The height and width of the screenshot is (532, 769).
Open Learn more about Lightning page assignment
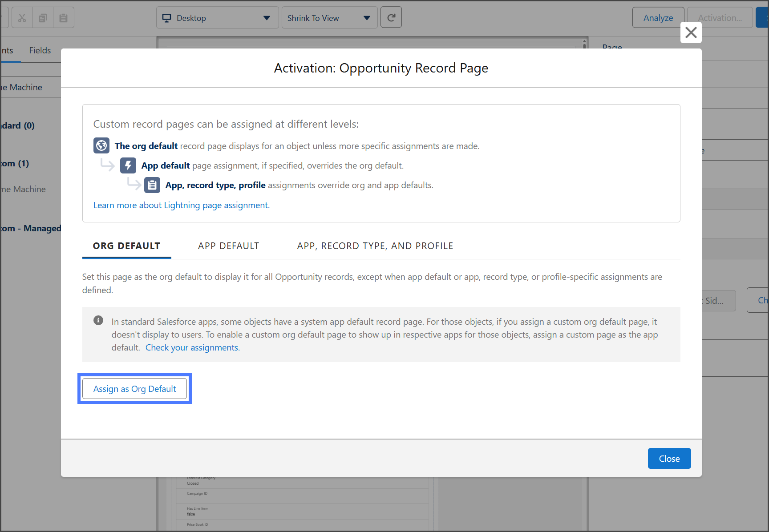(181, 205)
